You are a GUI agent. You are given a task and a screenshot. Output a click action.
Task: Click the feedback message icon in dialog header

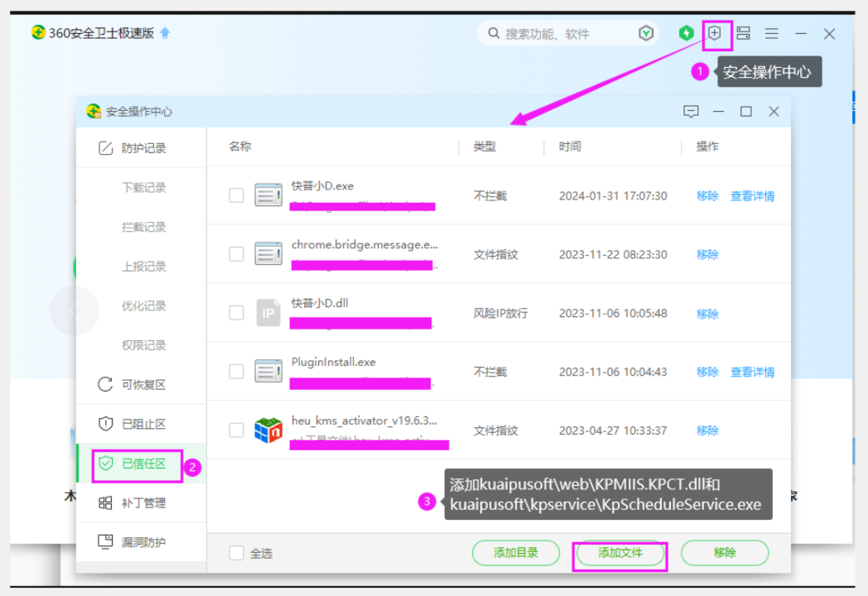click(x=691, y=111)
